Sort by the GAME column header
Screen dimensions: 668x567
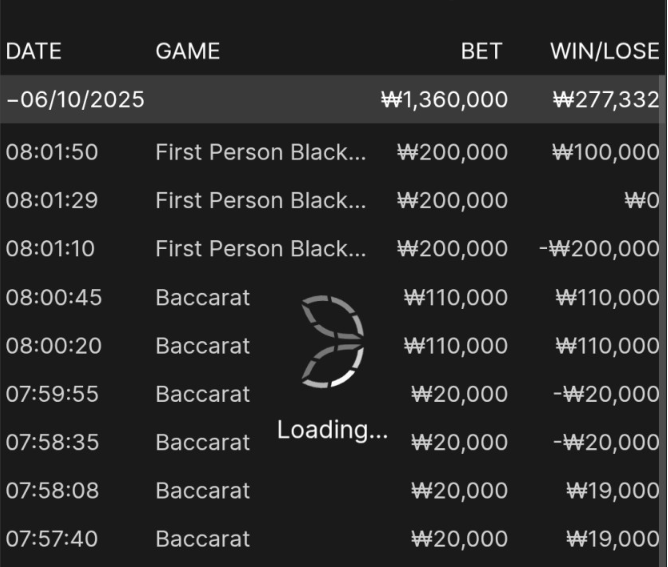pyautogui.click(x=187, y=51)
